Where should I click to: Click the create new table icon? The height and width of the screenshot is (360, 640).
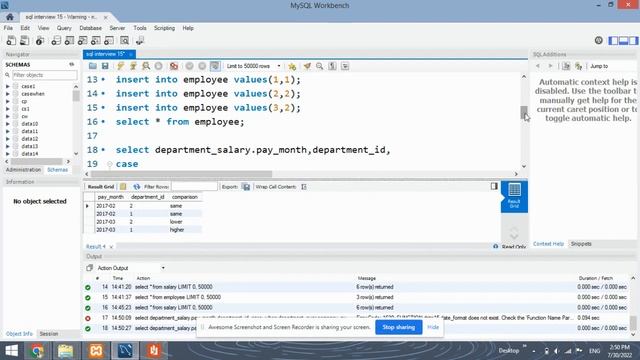(x=69, y=40)
